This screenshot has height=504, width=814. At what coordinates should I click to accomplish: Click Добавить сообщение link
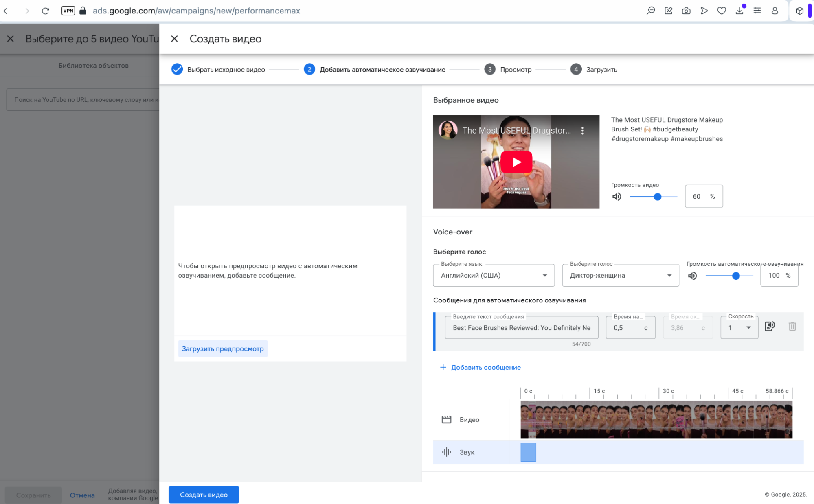point(481,367)
